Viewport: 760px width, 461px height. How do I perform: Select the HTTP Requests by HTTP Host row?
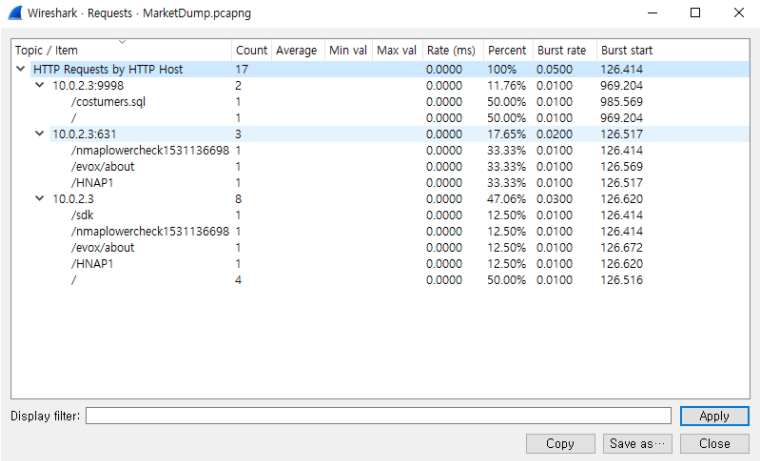point(380,69)
